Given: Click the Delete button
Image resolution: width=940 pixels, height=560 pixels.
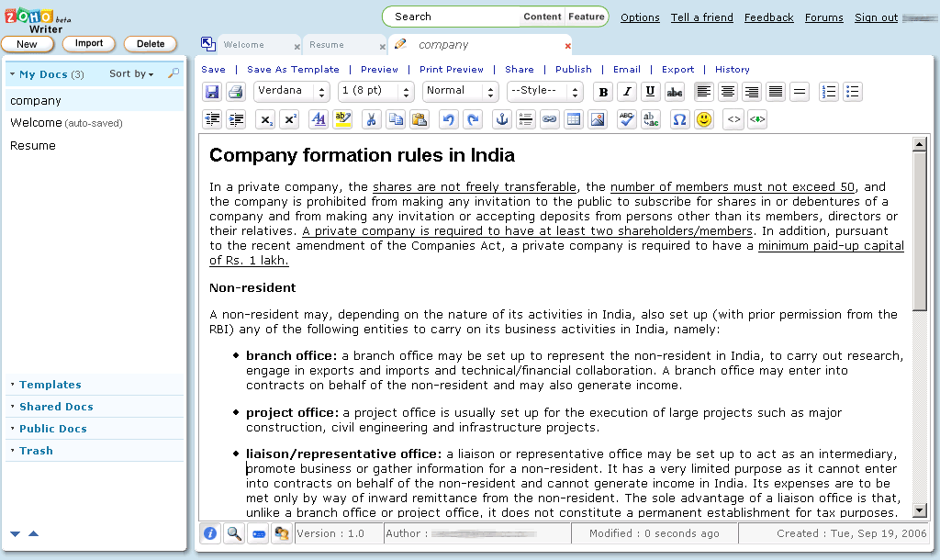Looking at the screenshot, I should click(151, 44).
